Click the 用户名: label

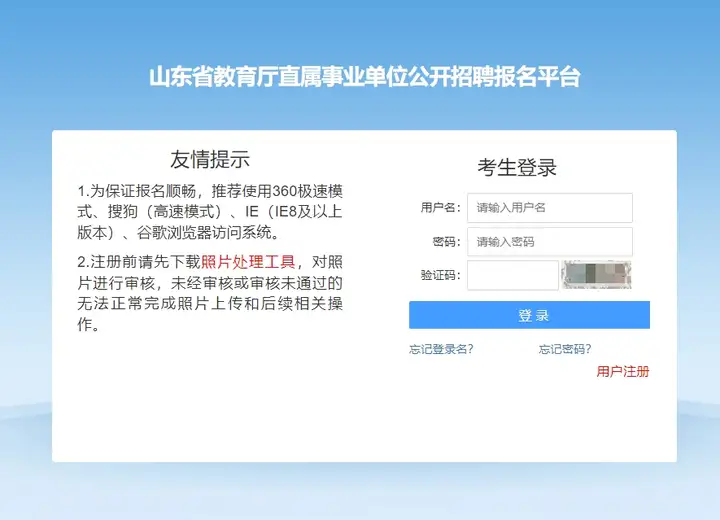(x=440, y=208)
